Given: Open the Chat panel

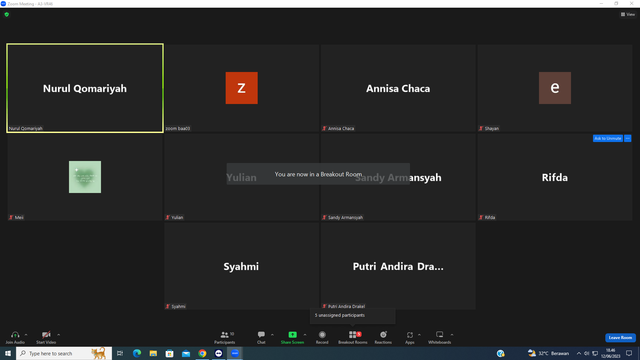Looking at the screenshot, I should (x=261, y=338).
